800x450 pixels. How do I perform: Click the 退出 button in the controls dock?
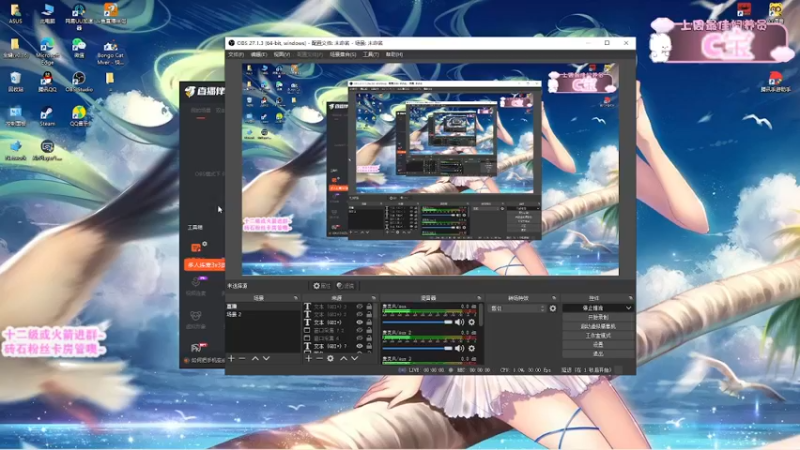tap(598, 354)
